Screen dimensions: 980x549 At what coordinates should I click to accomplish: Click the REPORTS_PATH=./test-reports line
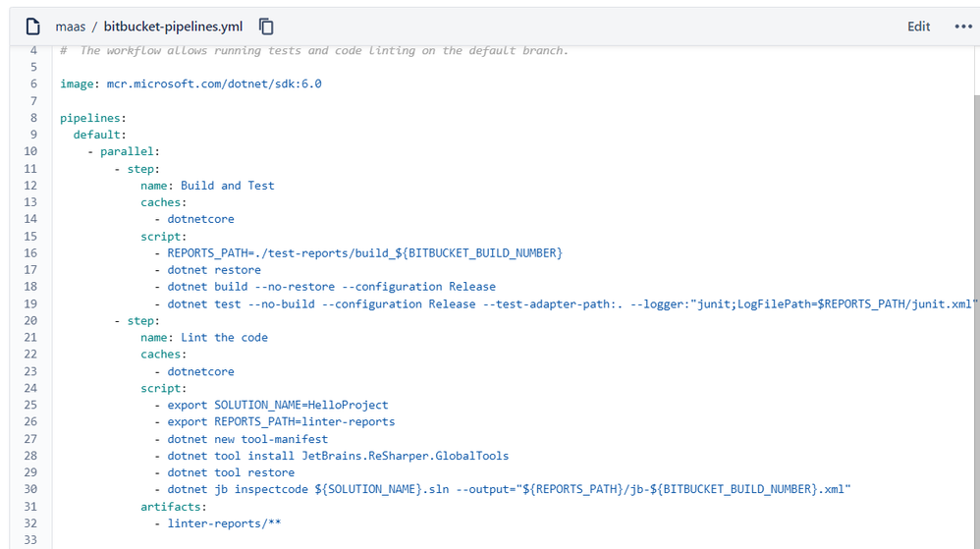pyautogui.click(x=365, y=252)
